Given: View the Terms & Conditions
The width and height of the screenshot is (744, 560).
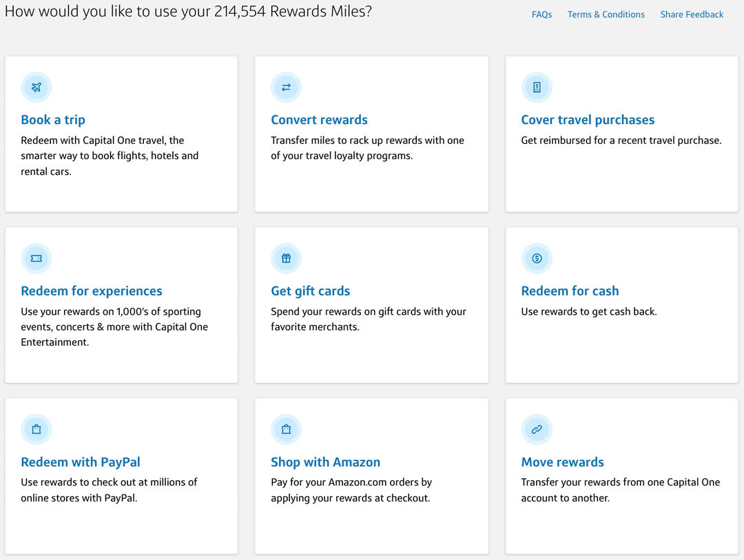Looking at the screenshot, I should coord(606,14).
